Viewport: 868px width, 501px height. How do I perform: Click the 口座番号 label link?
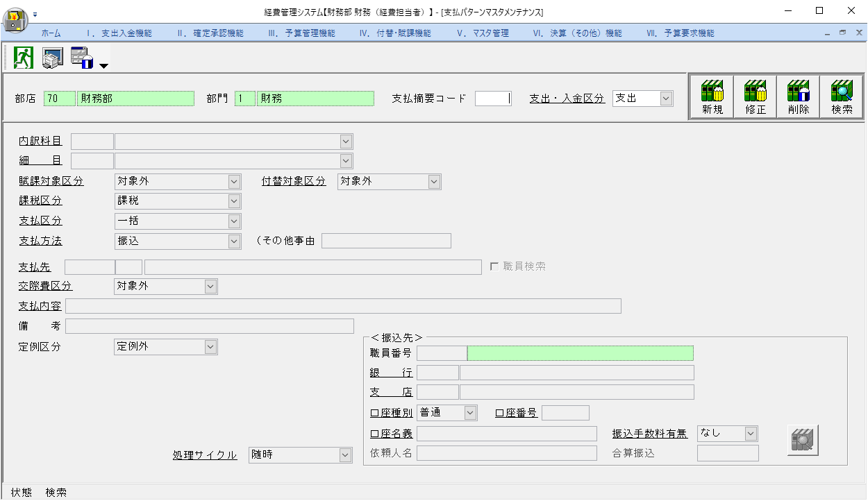click(x=516, y=412)
